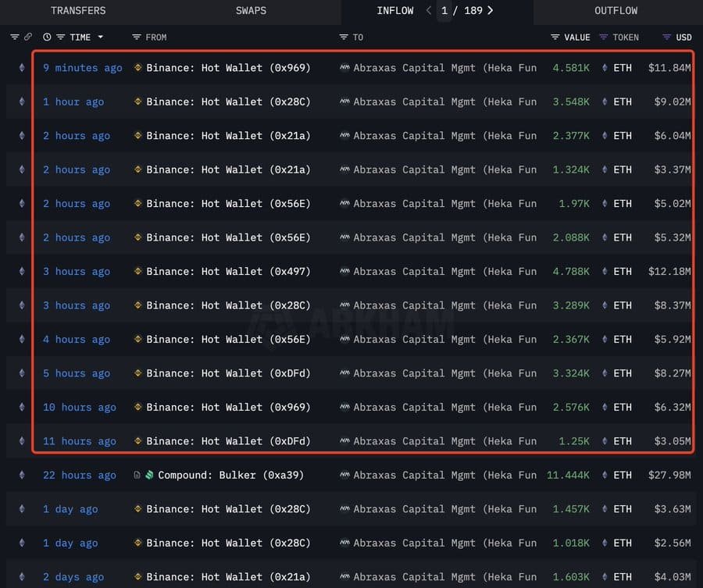
Task: Click the TOKEN column filter icon
Action: [604, 37]
